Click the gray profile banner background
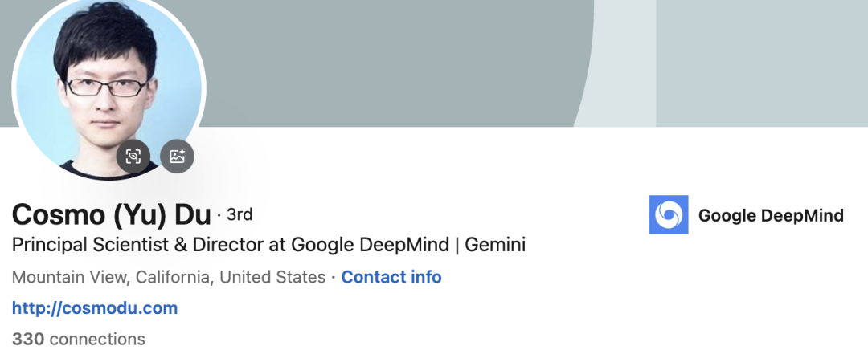The height and width of the screenshot is (354, 868). (x=387, y=61)
